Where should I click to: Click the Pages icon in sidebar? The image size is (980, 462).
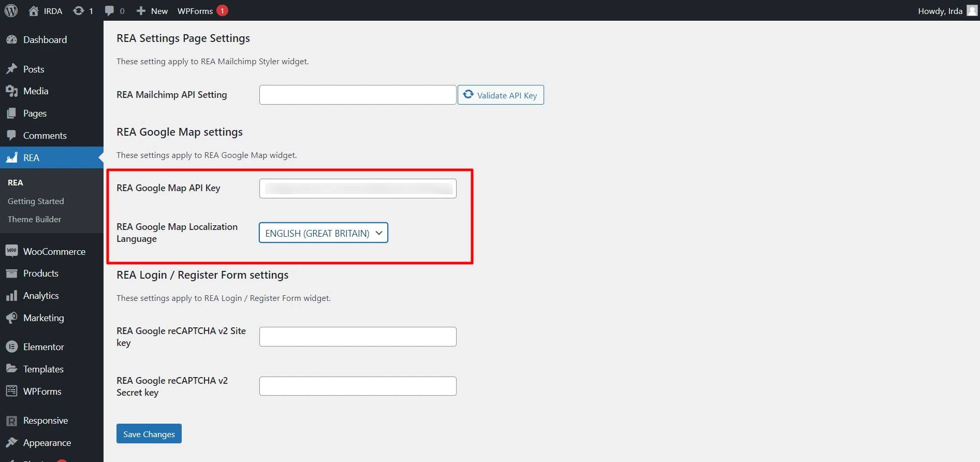click(x=12, y=113)
